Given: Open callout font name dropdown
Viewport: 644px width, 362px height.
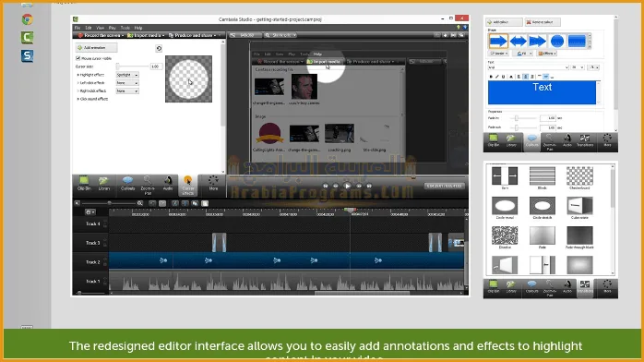Looking at the screenshot, I should 529,67.
